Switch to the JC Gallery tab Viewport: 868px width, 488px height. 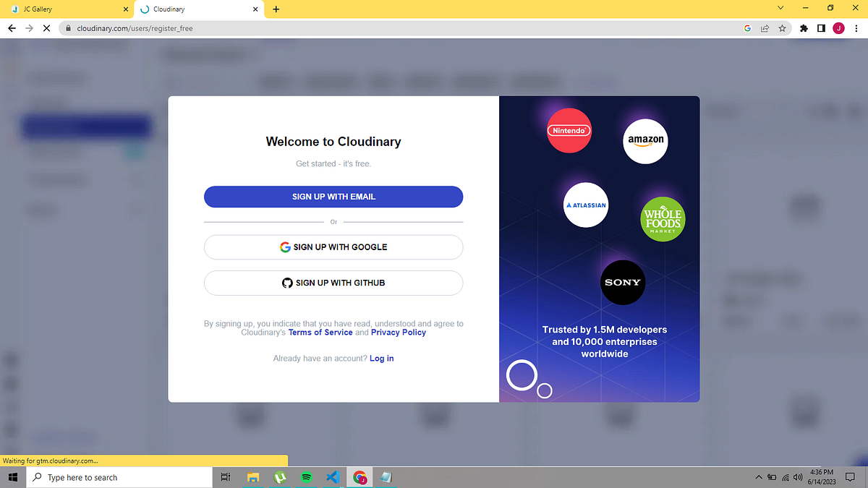(65, 9)
